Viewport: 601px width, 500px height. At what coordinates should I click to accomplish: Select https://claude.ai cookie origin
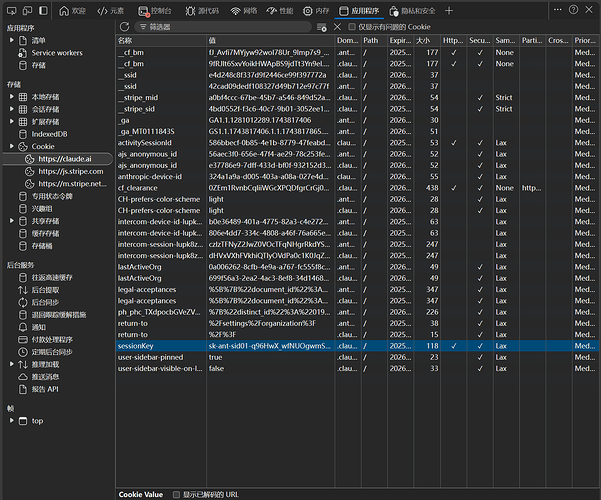click(x=65, y=159)
